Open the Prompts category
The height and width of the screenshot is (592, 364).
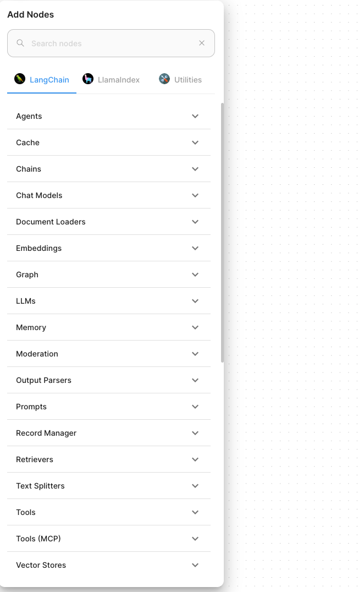pos(109,407)
